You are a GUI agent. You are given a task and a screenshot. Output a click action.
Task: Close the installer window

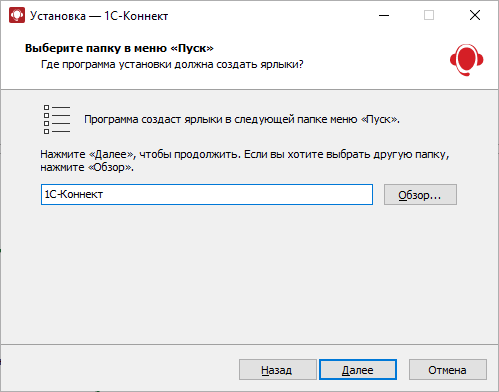pyautogui.click(x=475, y=15)
